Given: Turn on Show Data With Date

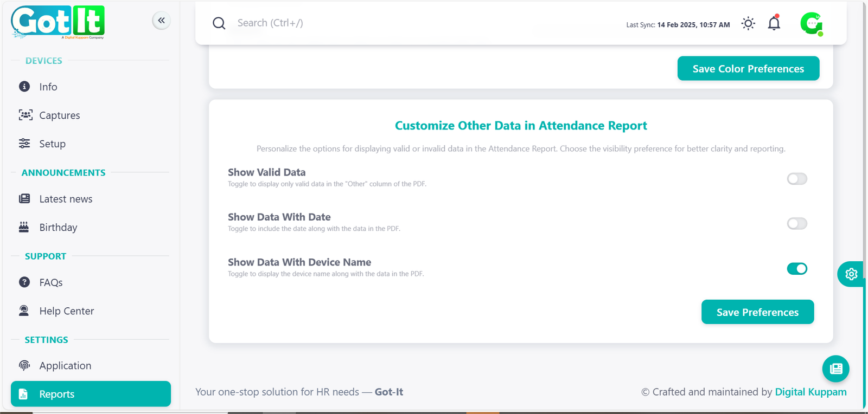Looking at the screenshot, I should click(x=797, y=224).
